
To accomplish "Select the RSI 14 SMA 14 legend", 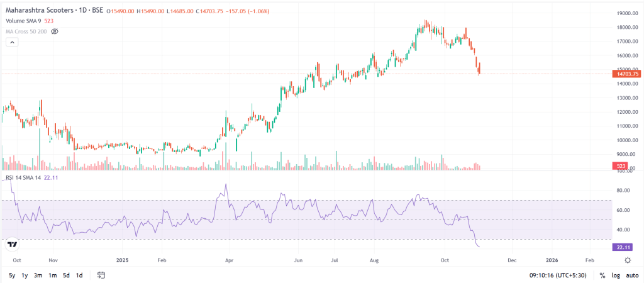I will click(x=28, y=179).
